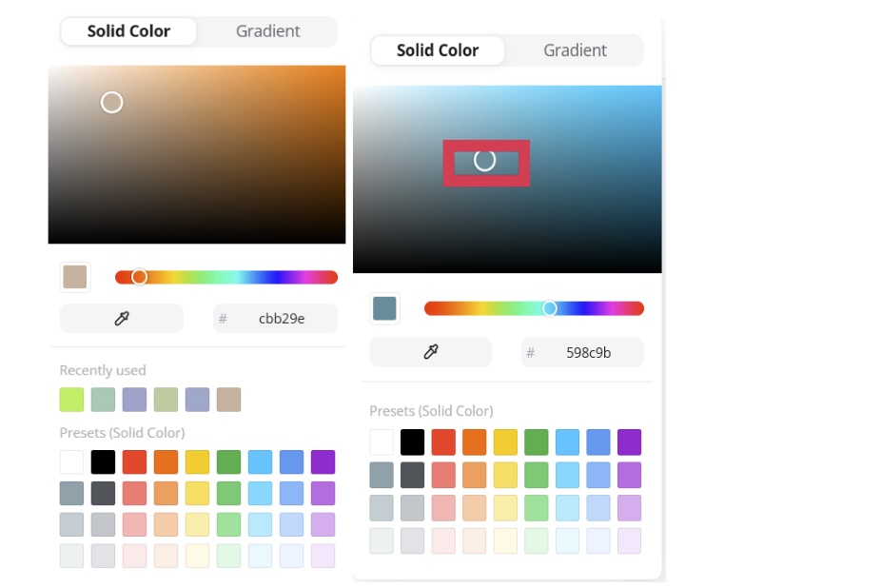The width and height of the screenshot is (881, 588).
Task: Click the eyedropper beside the 598c9b hex field
Action: pyautogui.click(x=431, y=353)
